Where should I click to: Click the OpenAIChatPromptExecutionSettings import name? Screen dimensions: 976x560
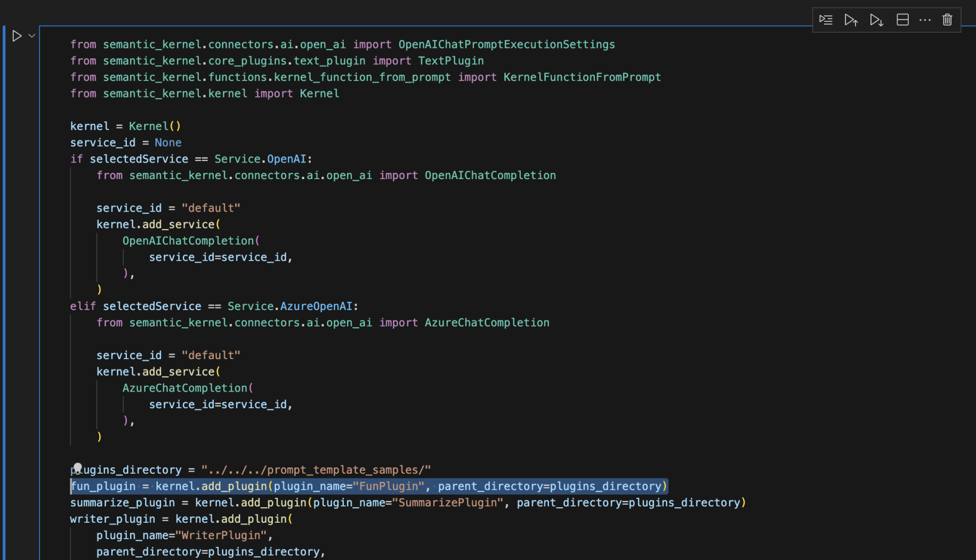click(x=506, y=45)
